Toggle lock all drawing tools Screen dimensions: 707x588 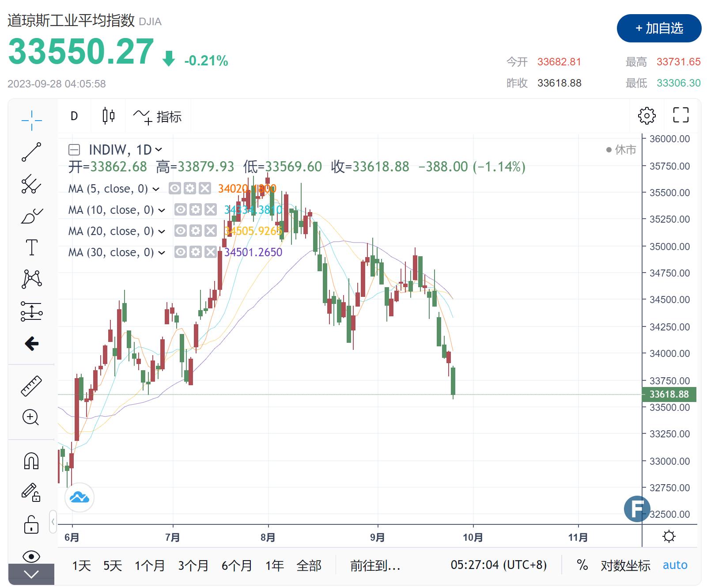(x=31, y=524)
